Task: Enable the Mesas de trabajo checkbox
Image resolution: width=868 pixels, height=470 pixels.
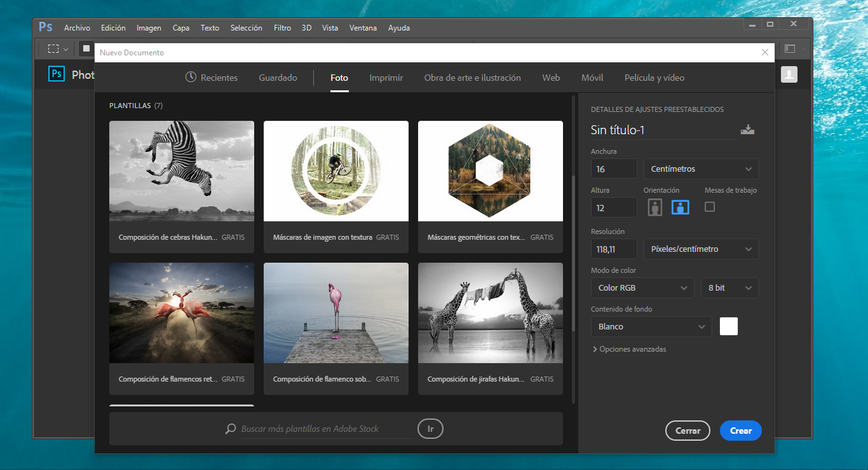Action: coord(710,207)
